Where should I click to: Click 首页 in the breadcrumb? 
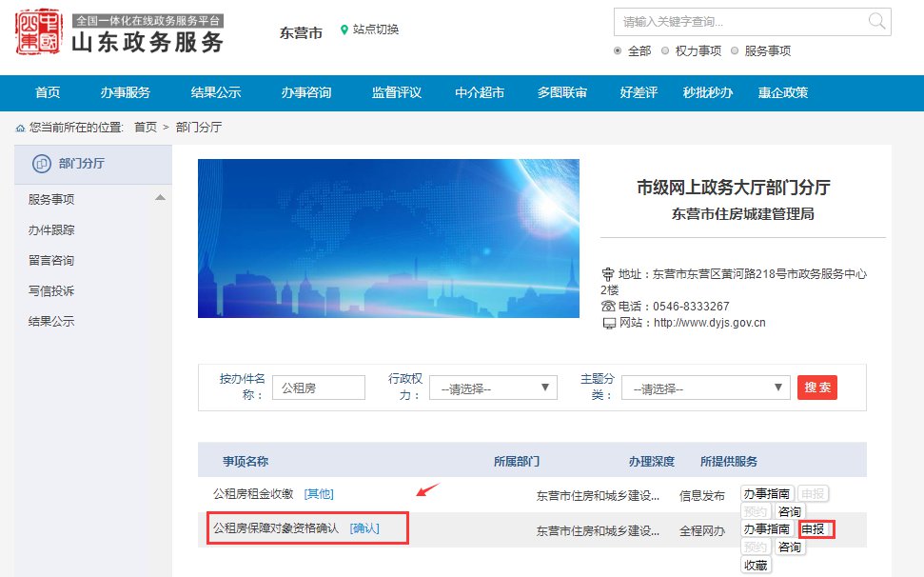coord(146,128)
